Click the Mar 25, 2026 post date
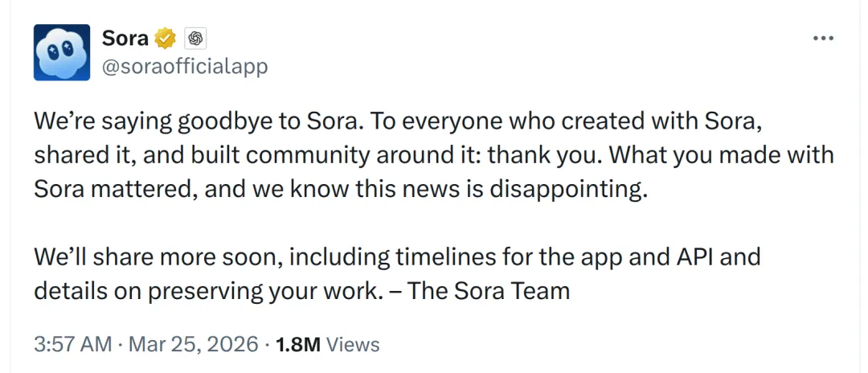 point(194,344)
